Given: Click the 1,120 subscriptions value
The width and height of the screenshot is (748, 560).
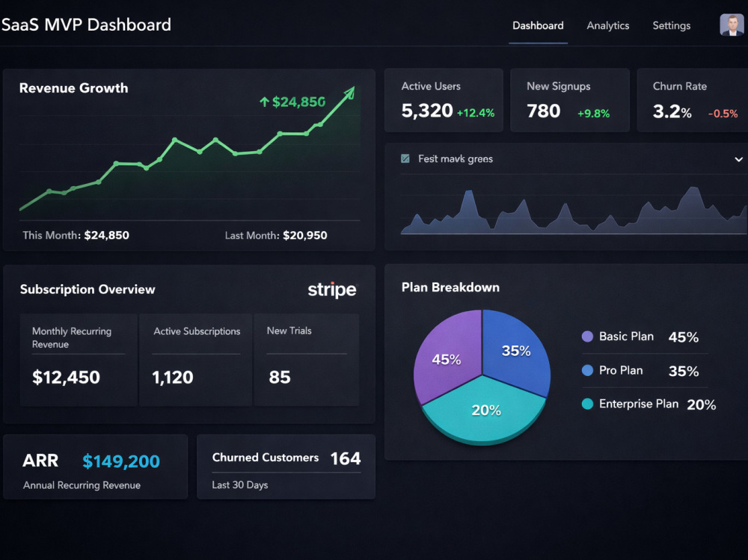Looking at the screenshot, I should (172, 378).
